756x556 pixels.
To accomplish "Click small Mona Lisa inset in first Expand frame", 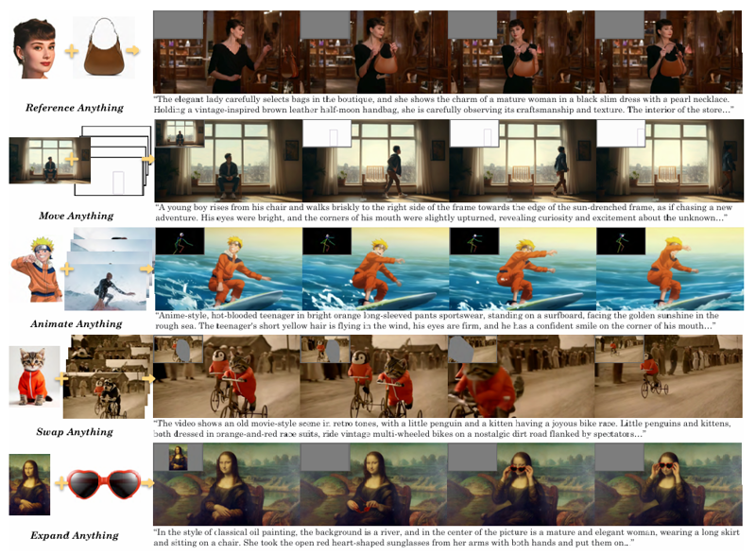I will click(178, 458).
